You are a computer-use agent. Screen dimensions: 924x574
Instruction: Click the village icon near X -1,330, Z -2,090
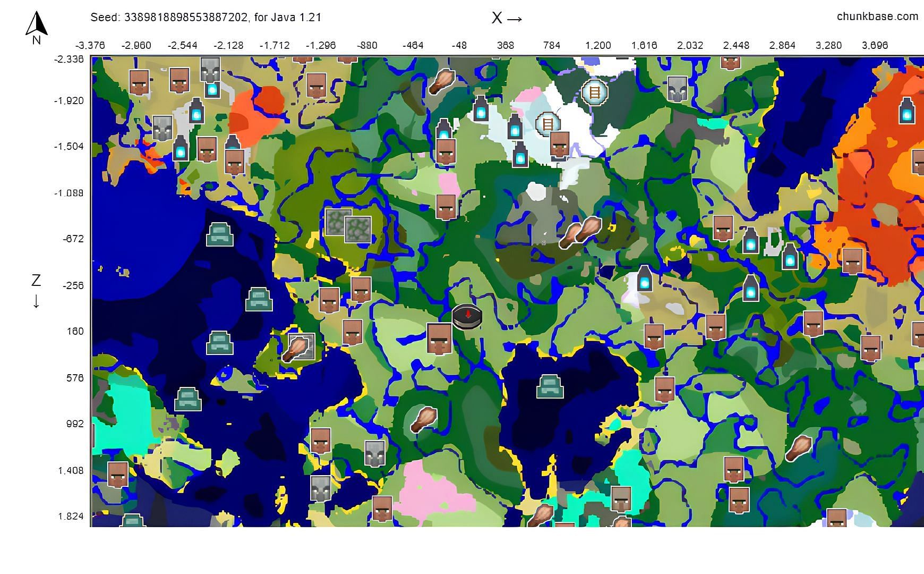click(x=316, y=86)
